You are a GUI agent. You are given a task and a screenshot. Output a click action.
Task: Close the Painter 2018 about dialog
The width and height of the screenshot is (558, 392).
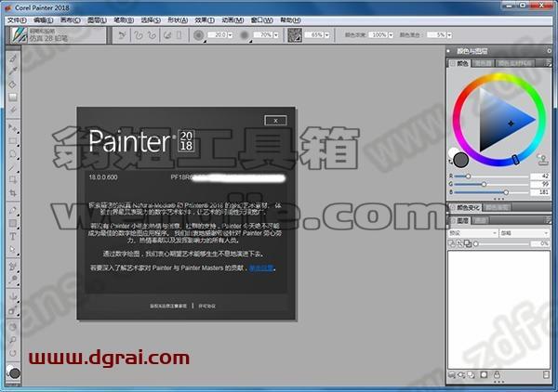275,121
